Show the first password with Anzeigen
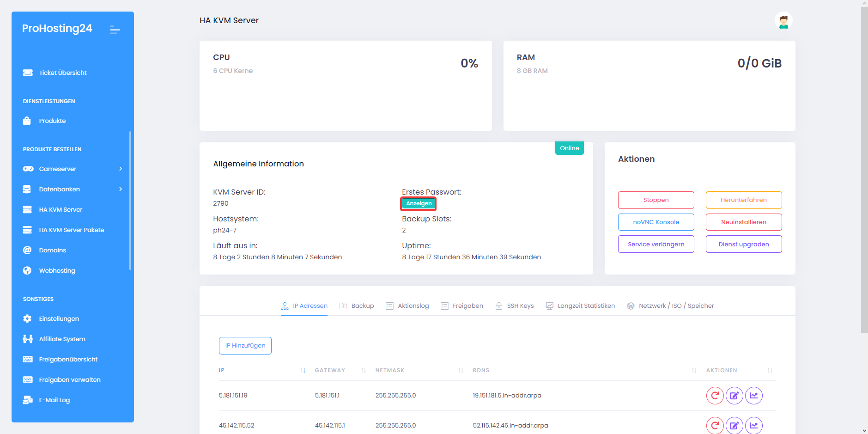The width and height of the screenshot is (868, 434). (419, 203)
